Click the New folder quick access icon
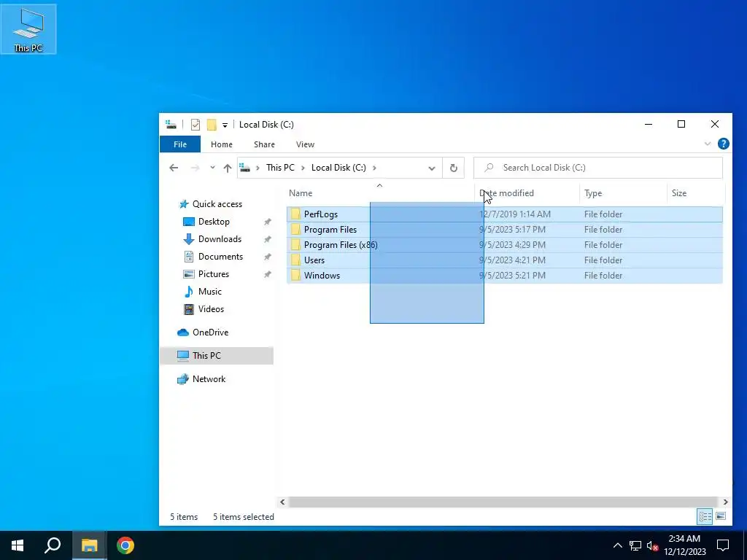Screen dimensions: 747x560 [x=212, y=125]
